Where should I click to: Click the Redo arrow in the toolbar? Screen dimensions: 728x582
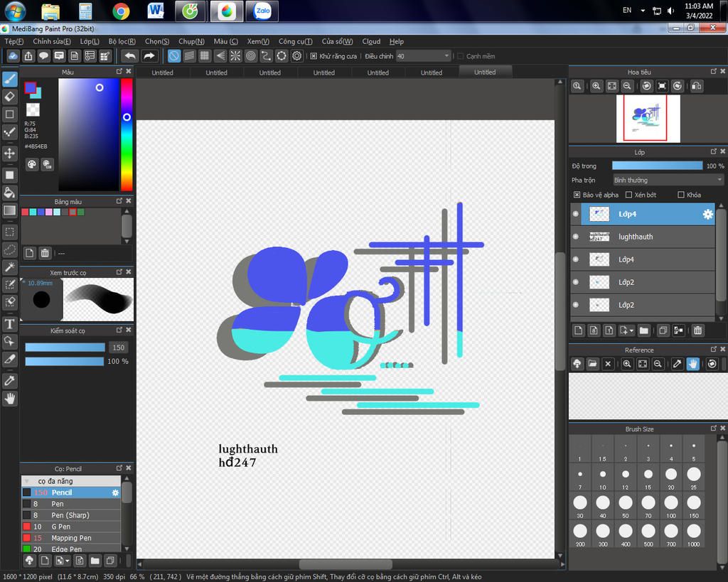(149, 56)
